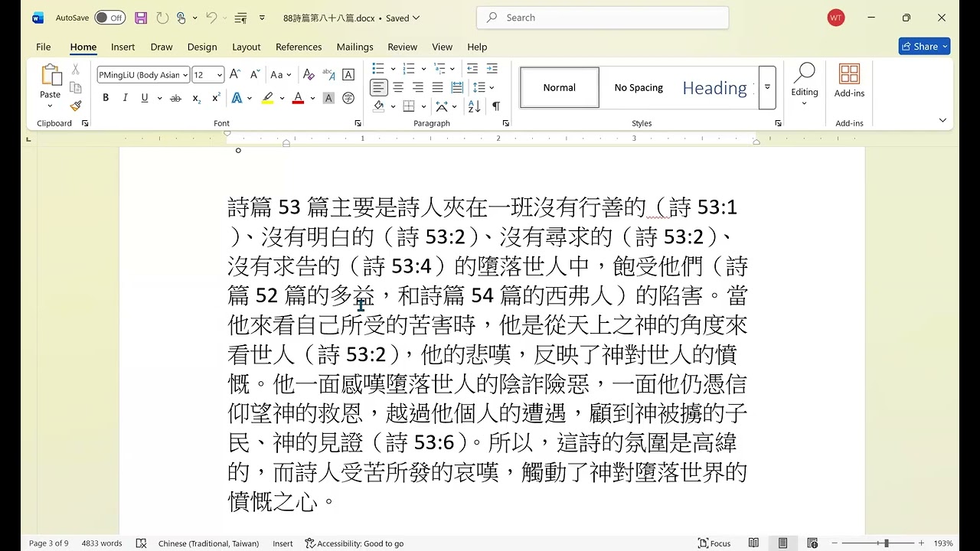Image resolution: width=980 pixels, height=551 pixels.
Task: Open the Add-ins pane
Action: pyautogui.click(x=849, y=80)
